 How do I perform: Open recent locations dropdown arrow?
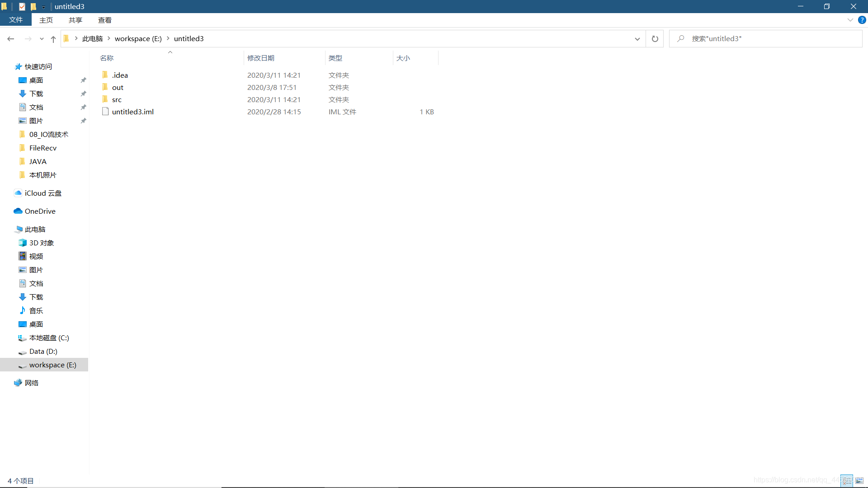[x=42, y=39]
